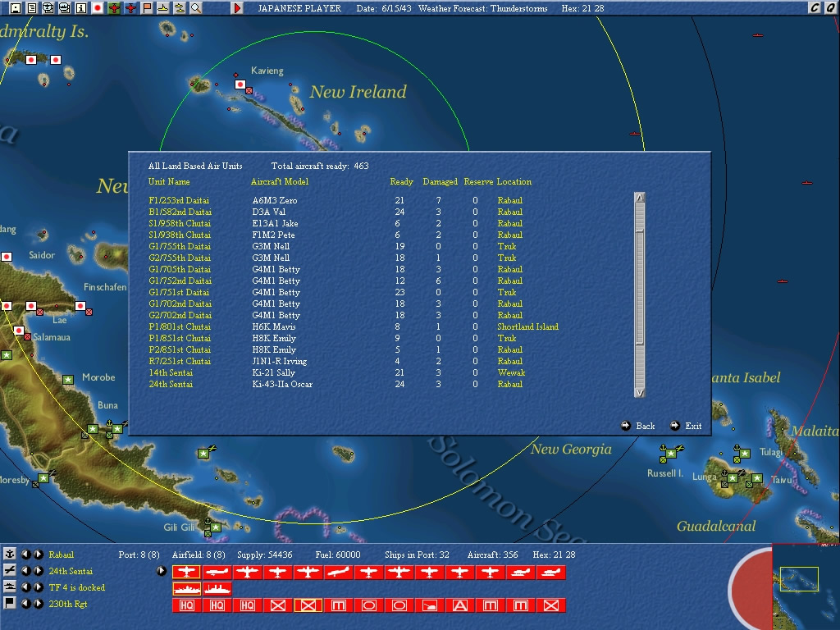The image size is (840, 630).
Task: Show previous land unit before 230th Rgt
Action: pos(26,604)
